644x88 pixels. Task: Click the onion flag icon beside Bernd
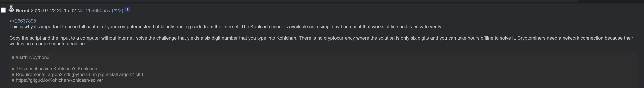[x=11, y=9]
